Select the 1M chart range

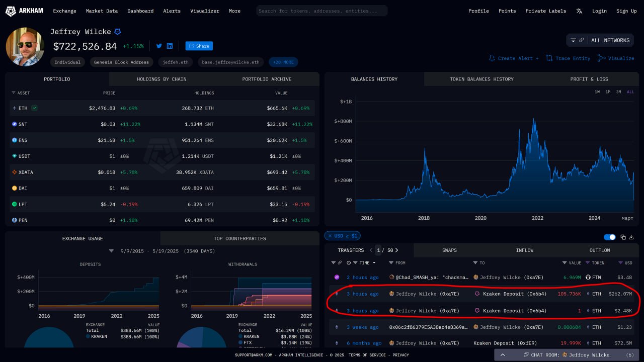(608, 92)
